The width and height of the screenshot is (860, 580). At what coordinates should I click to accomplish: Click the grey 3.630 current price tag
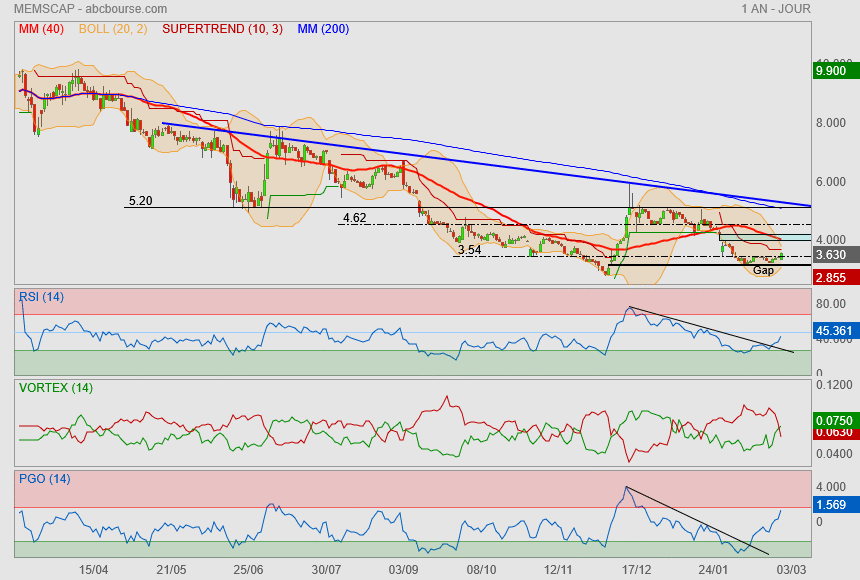pyautogui.click(x=836, y=255)
